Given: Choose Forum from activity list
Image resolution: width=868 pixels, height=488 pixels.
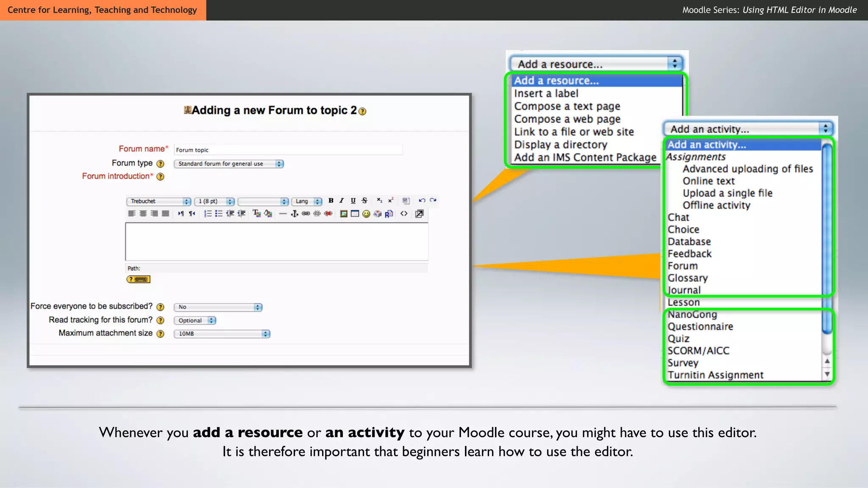Looking at the screenshot, I should [x=682, y=266].
